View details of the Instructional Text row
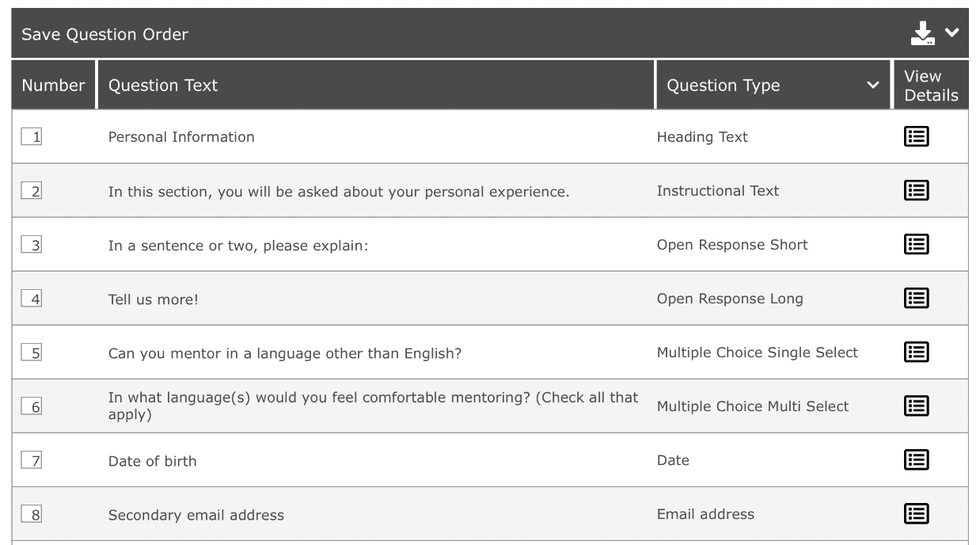The height and width of the screenshot is (545, 980). click(x=917, y=190)
